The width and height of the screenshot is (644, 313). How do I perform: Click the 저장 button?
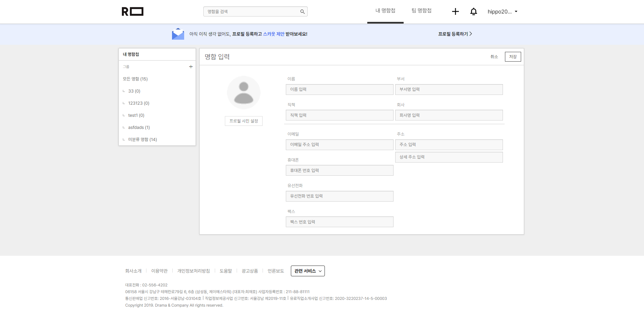coord(513,57)
